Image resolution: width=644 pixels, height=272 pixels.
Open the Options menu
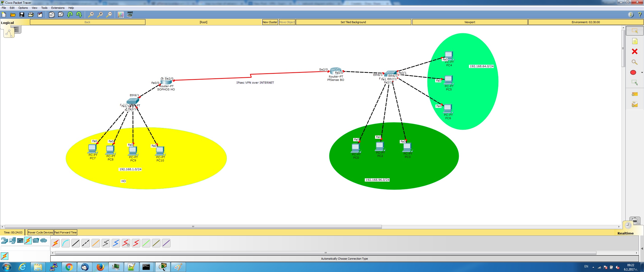[x=23, y=8]
